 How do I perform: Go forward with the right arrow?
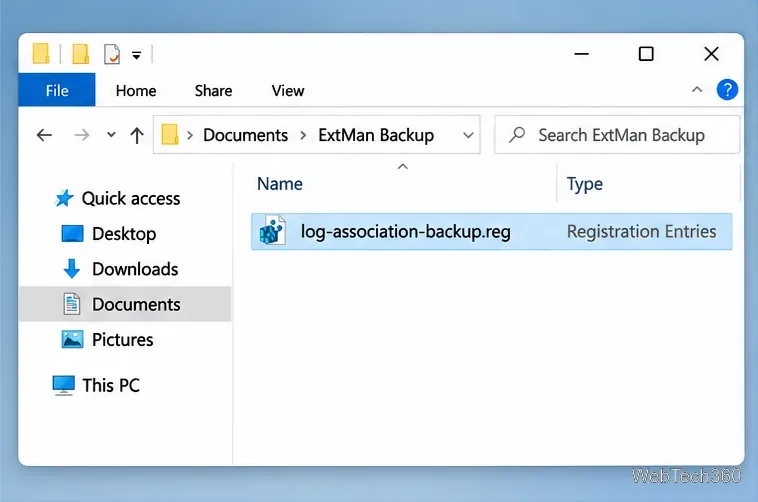point(82,135)
